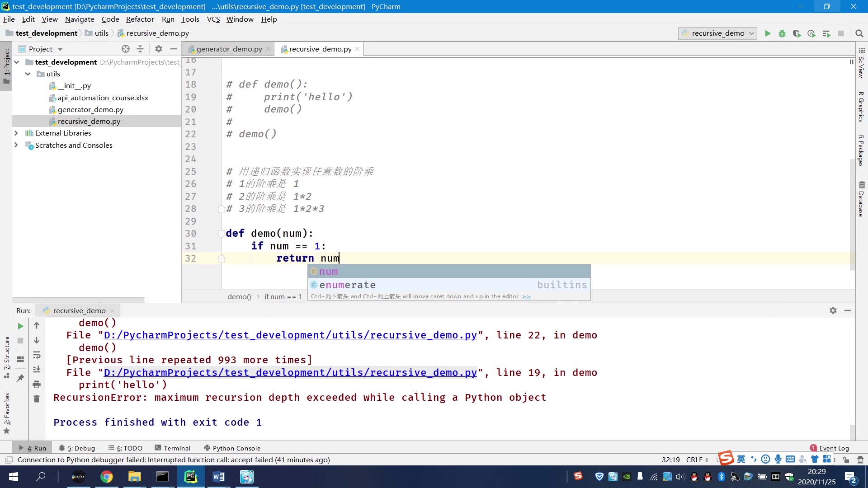Expand External Libraries node

tap(16, 133)
